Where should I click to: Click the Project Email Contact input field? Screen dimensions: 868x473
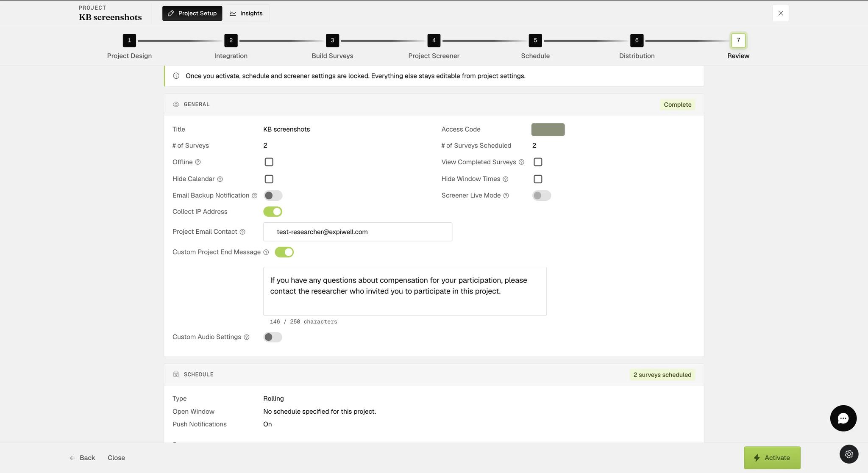coord(357,232)
